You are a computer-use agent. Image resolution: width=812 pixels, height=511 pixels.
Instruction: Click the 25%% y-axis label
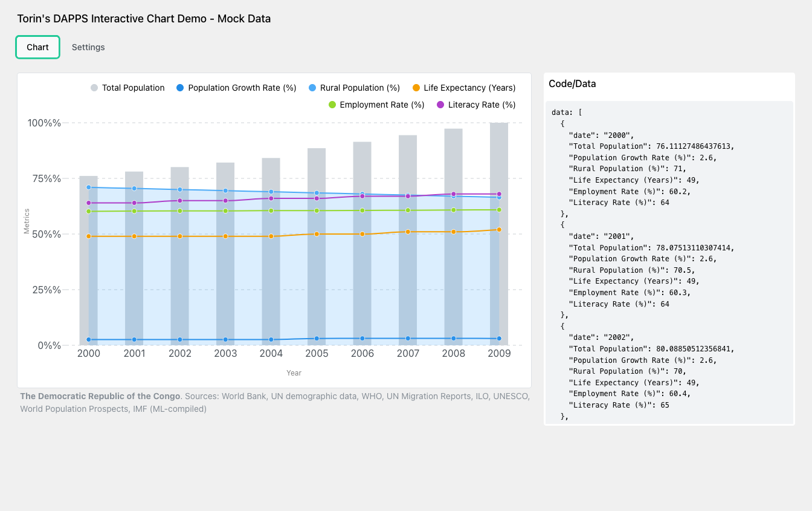[x=47, y=290]
